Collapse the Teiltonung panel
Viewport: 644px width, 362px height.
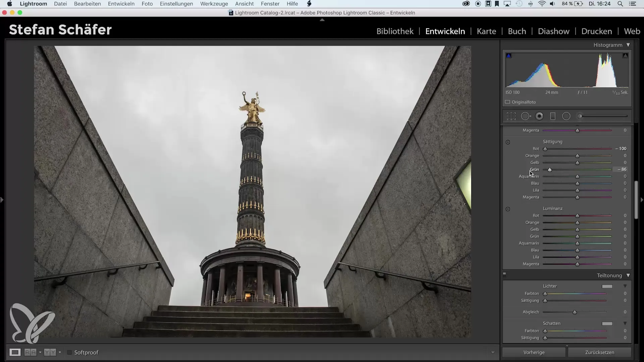click(x=628, y=276)
